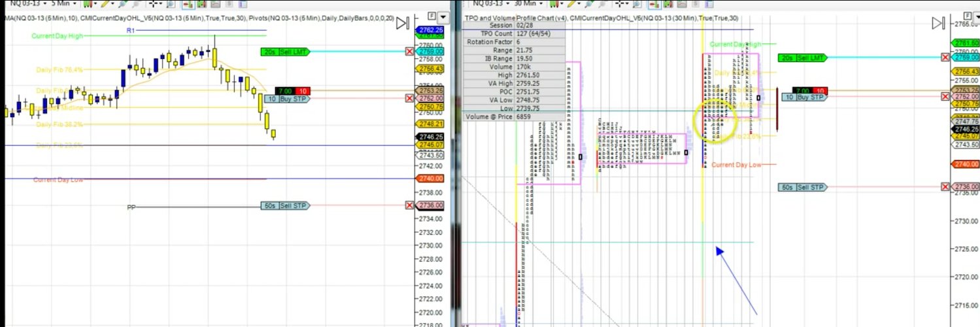Cancel 20s Sell LMT order in 30 Min chart
980x327 pixels.
tap(945, 58)
